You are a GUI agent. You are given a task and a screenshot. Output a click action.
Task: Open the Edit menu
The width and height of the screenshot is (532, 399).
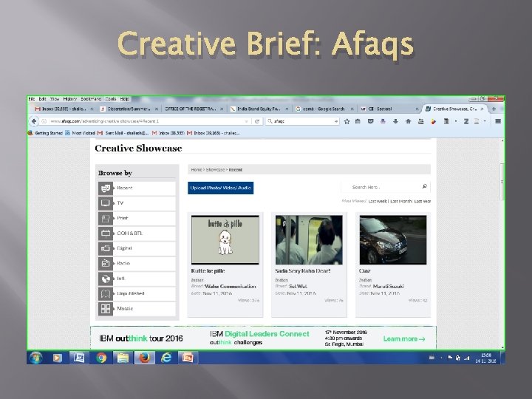point(42,99)
